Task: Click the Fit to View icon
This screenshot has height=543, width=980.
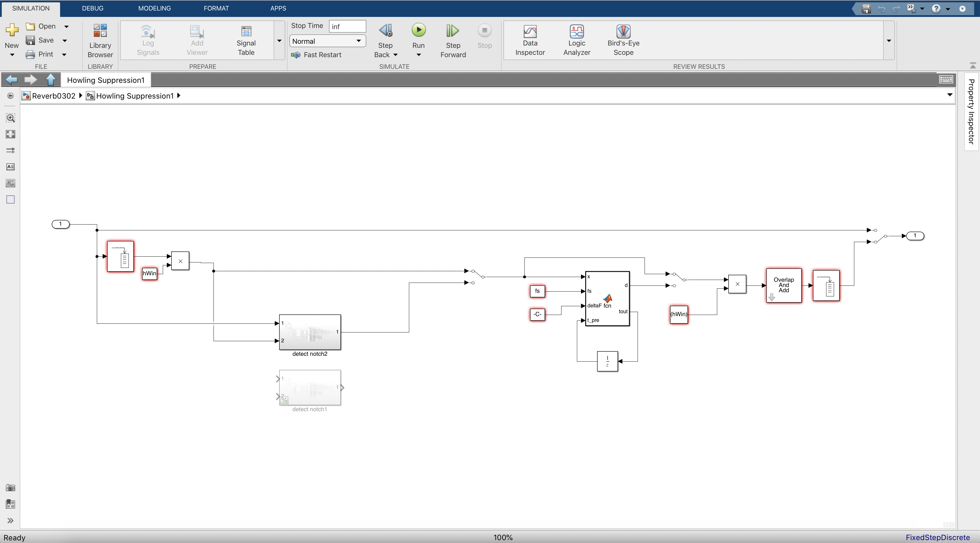Action: [10, 134]
